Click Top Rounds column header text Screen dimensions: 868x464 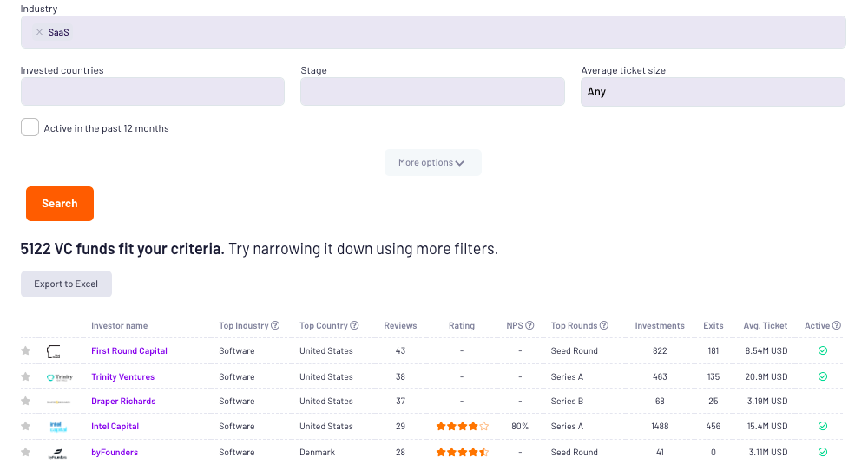[x=574, y=326]
